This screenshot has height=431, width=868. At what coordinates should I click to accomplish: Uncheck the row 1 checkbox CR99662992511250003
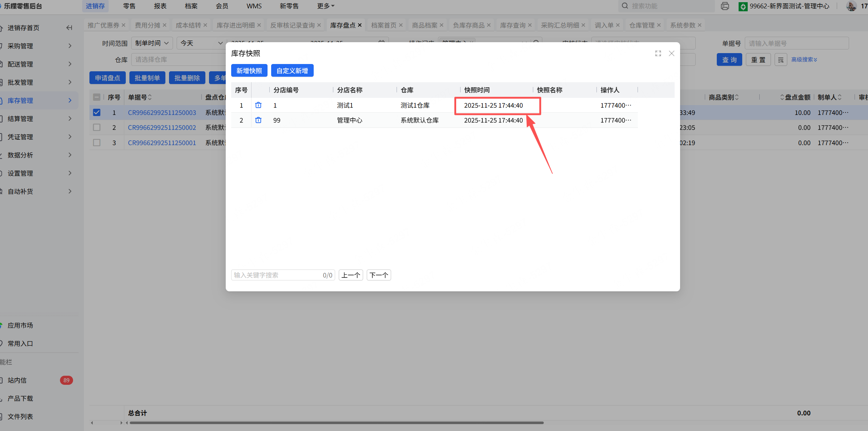(x=97, y=112)
